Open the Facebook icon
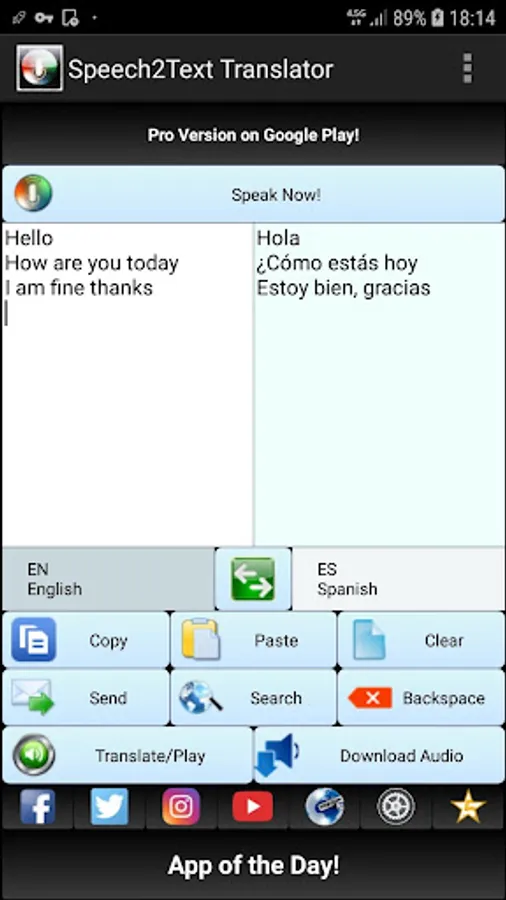 pos(38,806)
